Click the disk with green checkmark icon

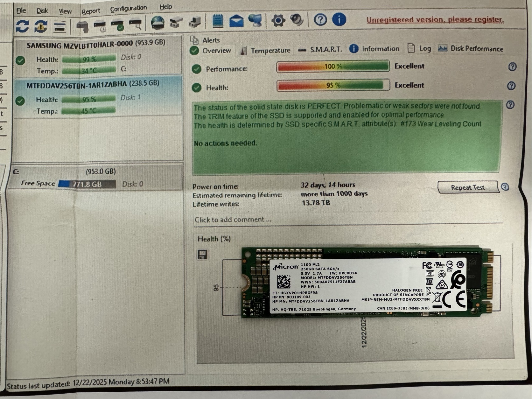pos(117,26)
